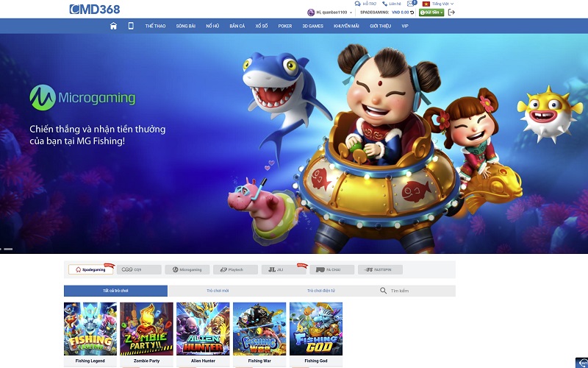
Task: Open 3D GAMES menu item
Action: (313, 26)
